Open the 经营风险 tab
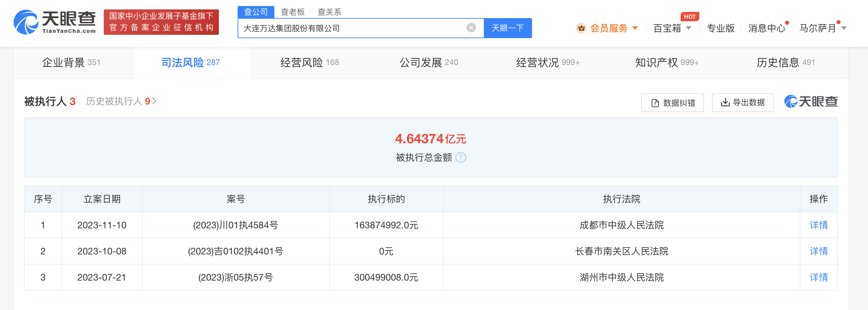868x310 pixels. (309, 63)
